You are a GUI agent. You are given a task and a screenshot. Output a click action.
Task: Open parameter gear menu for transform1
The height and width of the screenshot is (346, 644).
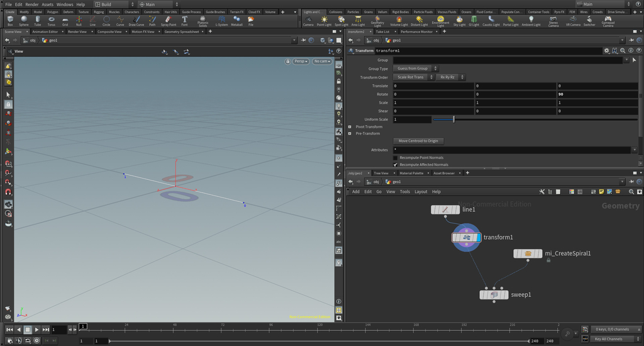pos(607,50)
